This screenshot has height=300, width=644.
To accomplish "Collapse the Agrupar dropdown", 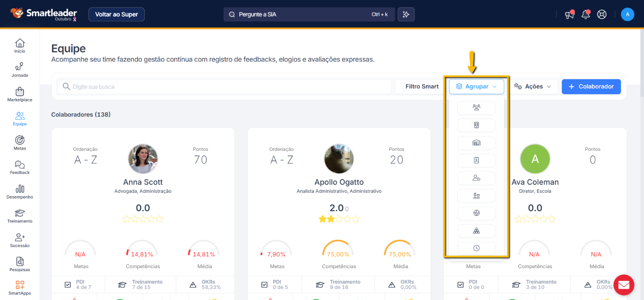I will (476, 87).
